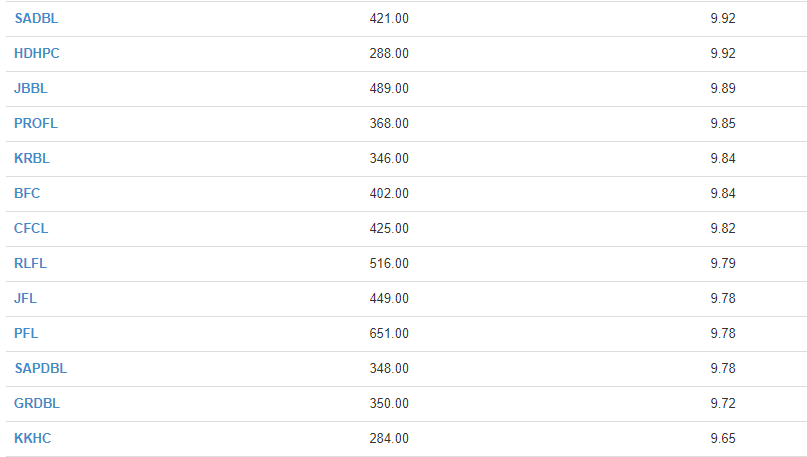Open the SADBL stock symbol link
The height and width of the screenshot is (457, 807).
(x=36, y=19)
